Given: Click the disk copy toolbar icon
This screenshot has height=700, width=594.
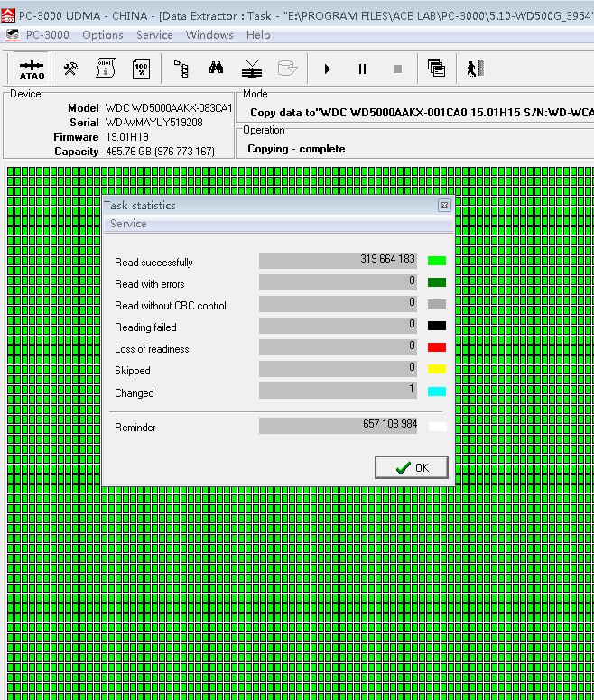Looking at the screenshot, I should click(x=252, y=69).
